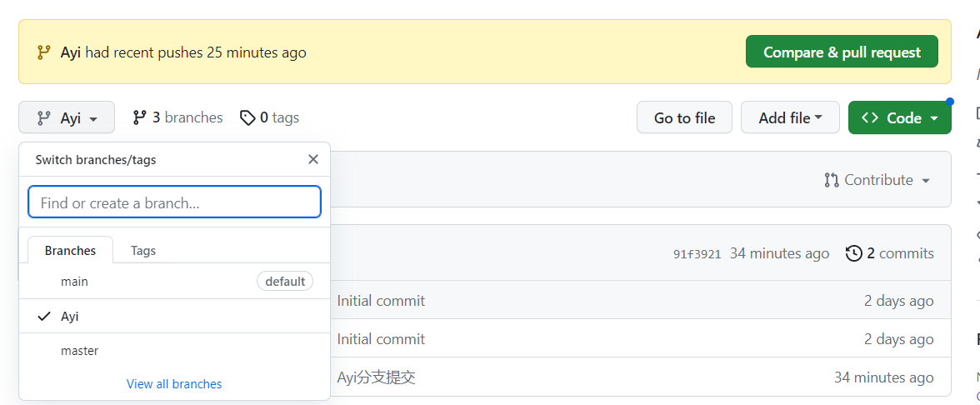Viewport: 980px width, 405px height.
Task: Expand the Add file menu
Action: click(790, 117)
